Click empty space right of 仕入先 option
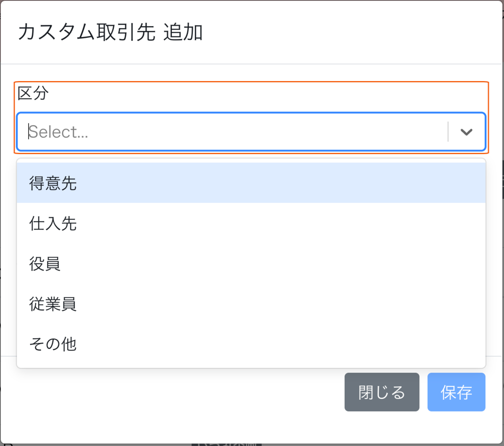This screenshot has width=504, height=446. pyautogui.click(x=281, y=223)
